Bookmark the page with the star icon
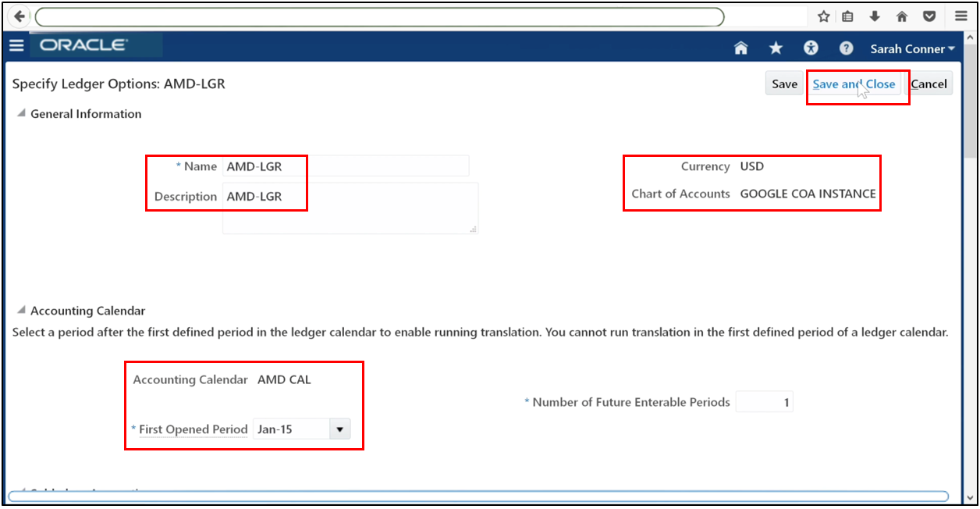The height and width of the screenshot is (509, 980). coord(822,16)
